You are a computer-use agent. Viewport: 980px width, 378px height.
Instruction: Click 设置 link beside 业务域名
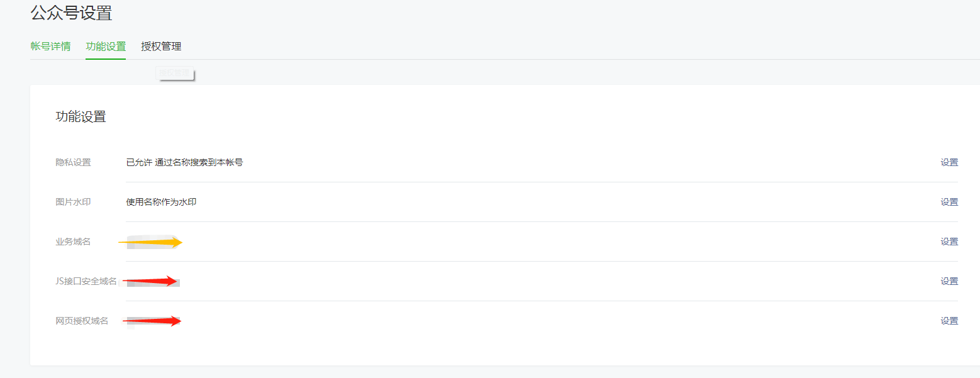949,242
